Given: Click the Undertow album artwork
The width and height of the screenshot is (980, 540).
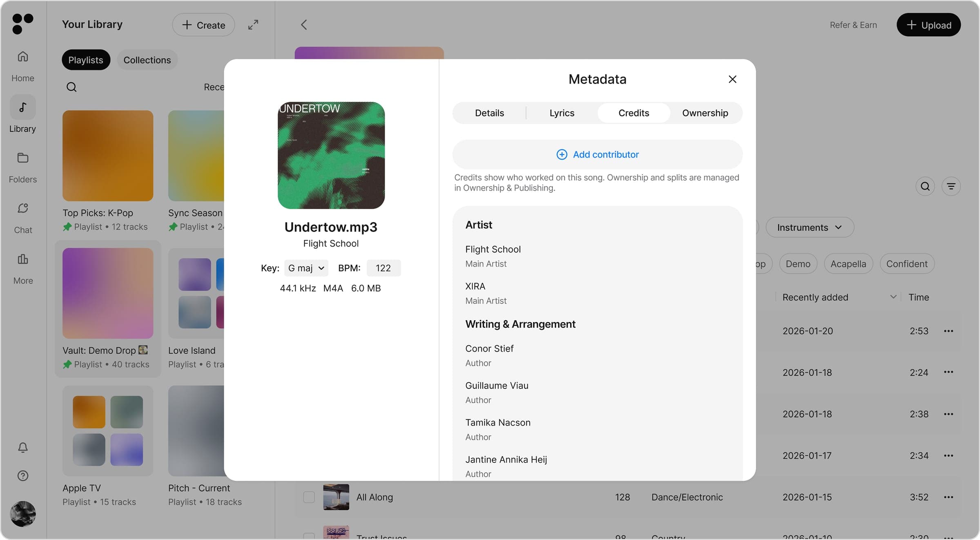Looking at the screenshot, I should click(x=331, y=155).
